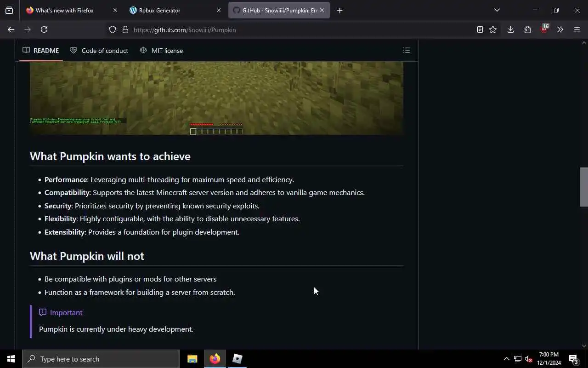Click 'Be compatible with plugins or mods' line
This screenshot has width=588, height=368.
[130, 279]
